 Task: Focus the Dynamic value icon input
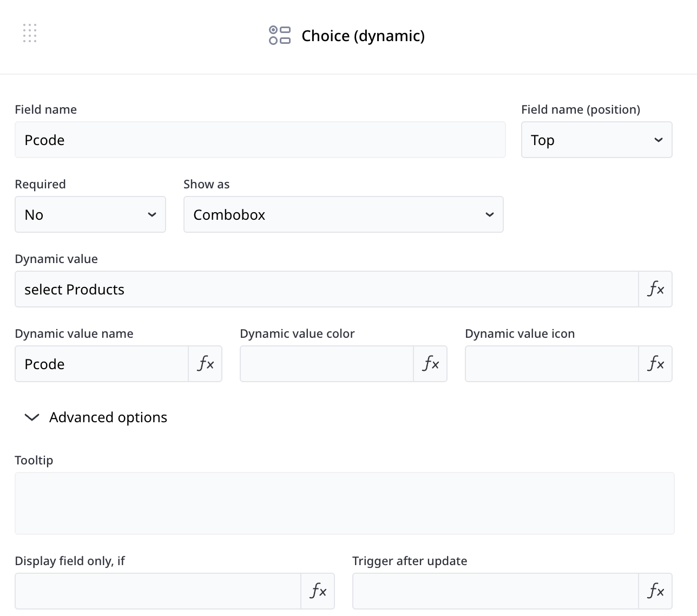552,364
